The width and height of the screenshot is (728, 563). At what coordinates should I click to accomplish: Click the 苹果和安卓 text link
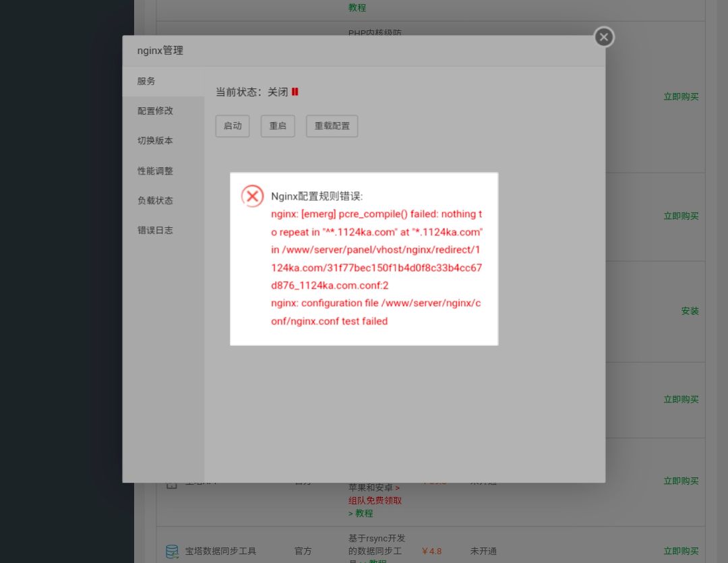[x=371, y=487]
